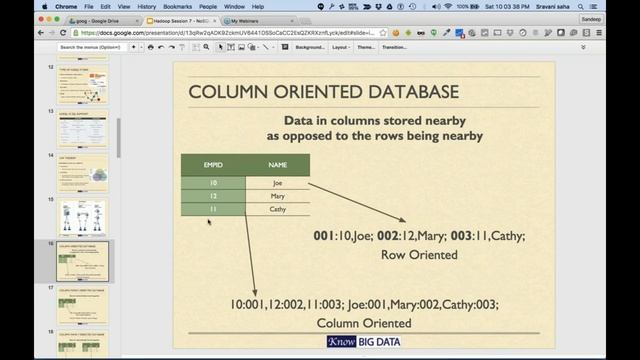640x360 pixels.
Task: Expand the line tool dropdown arrow
Action: coord(273,47)
